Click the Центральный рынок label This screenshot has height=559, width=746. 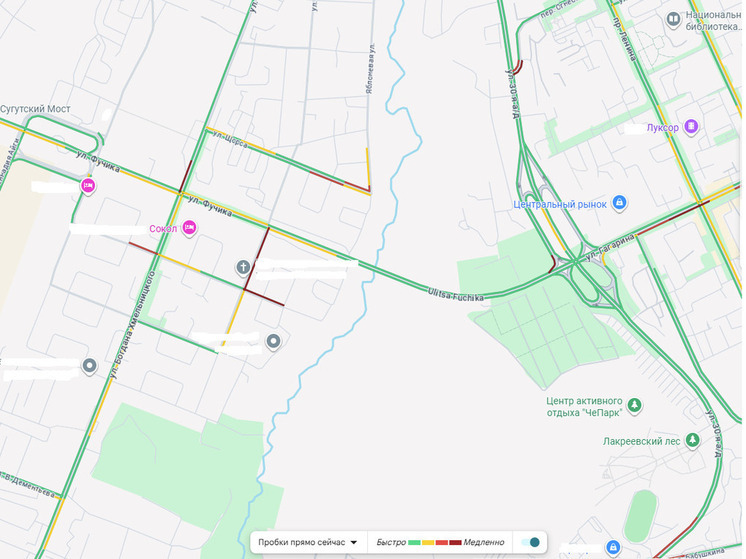(560, 205)
